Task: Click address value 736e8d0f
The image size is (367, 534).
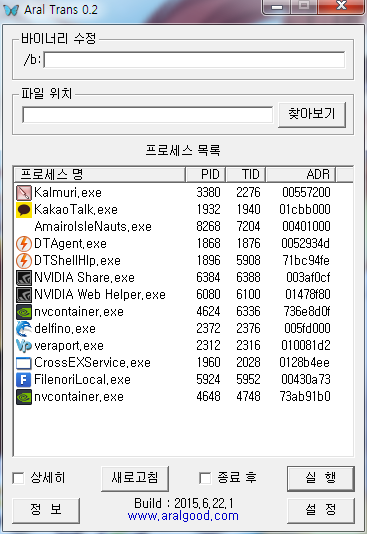Action: point(307,312)
